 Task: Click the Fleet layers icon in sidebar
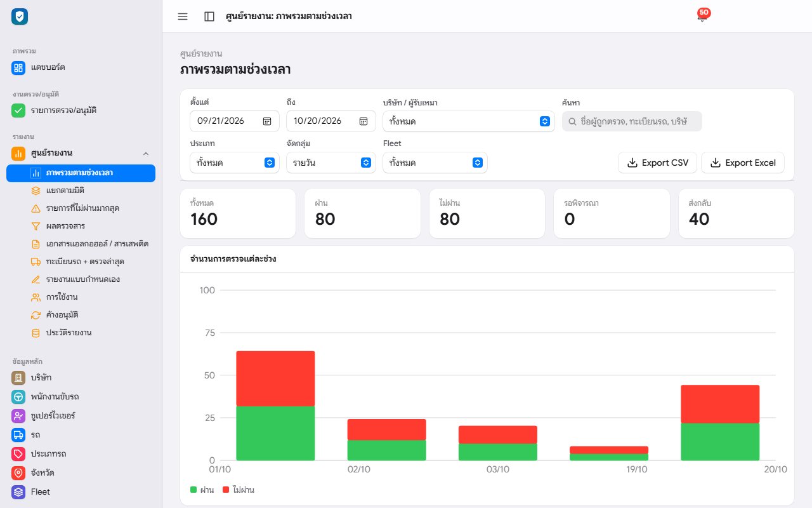tap(18, 492)
